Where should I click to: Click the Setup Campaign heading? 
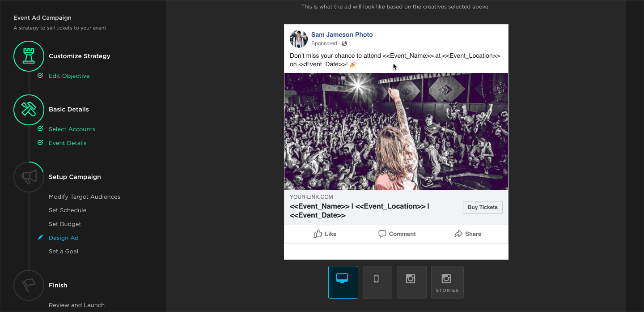pos(75,177)
